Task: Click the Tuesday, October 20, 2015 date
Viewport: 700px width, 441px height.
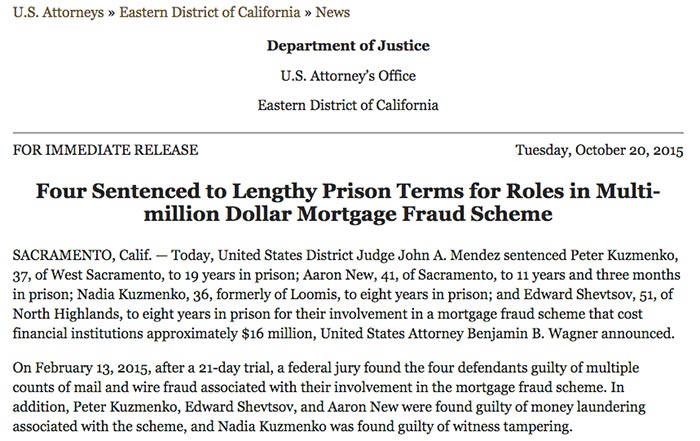Action: tap(599, 150)
